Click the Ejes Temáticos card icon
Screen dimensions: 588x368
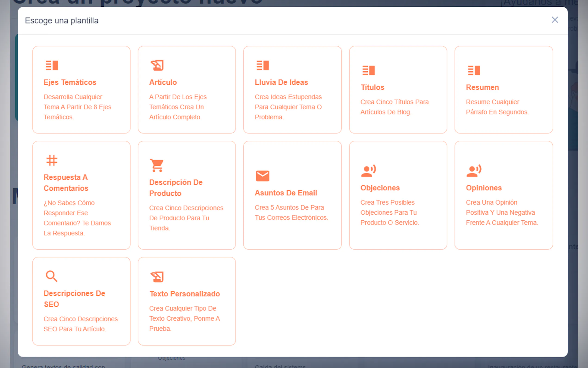[52, 65]
